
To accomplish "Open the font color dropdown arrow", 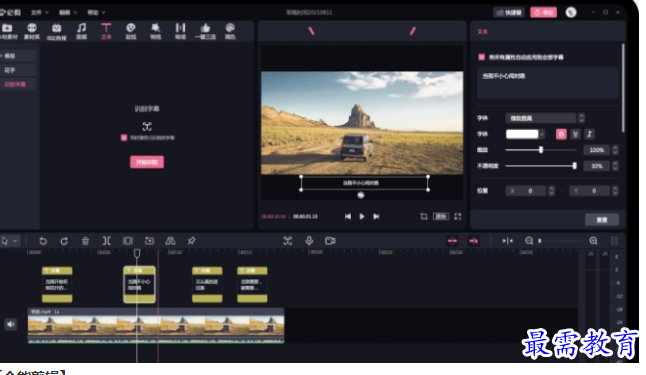I will point(542,134).
